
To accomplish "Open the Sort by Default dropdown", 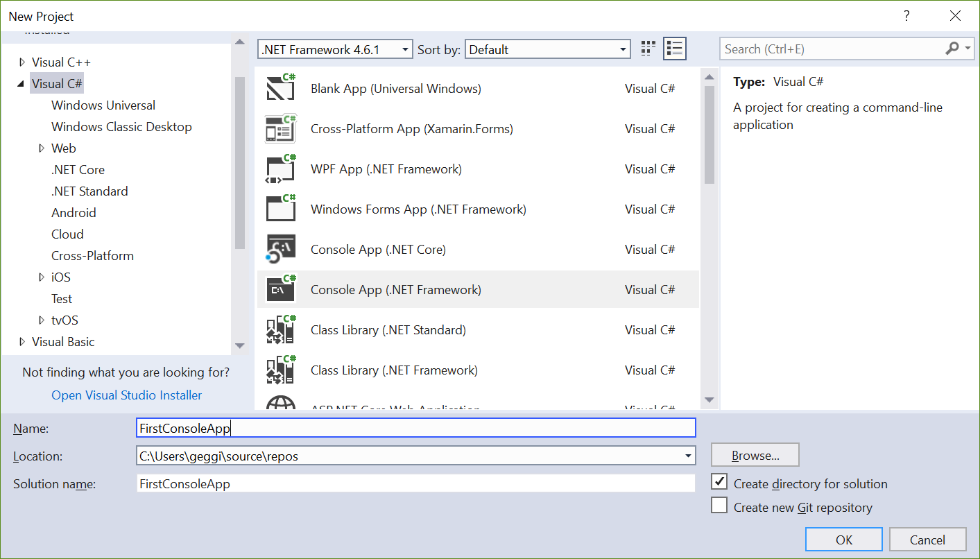I will tap(547, 49).
